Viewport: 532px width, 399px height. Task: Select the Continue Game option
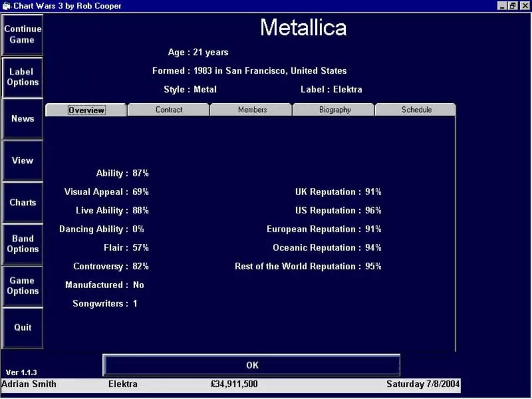(22, 34)
